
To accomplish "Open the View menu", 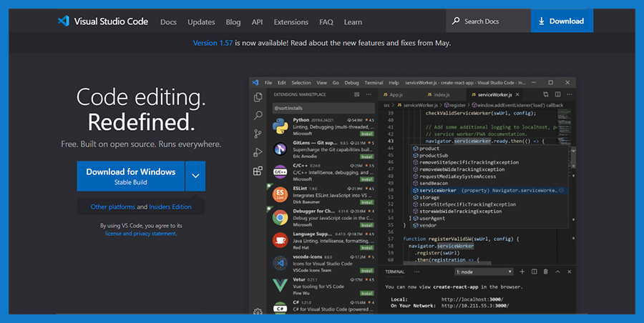I will (x=321, y=82).
